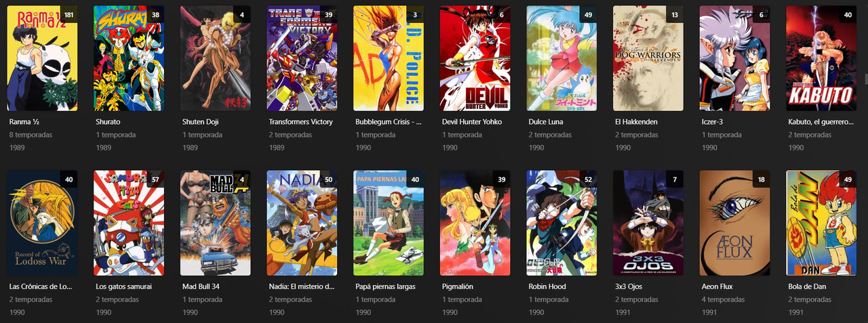Click the 38 episode badge on Shurato
The width and height of the screenshot is (868, 323).
155,14
